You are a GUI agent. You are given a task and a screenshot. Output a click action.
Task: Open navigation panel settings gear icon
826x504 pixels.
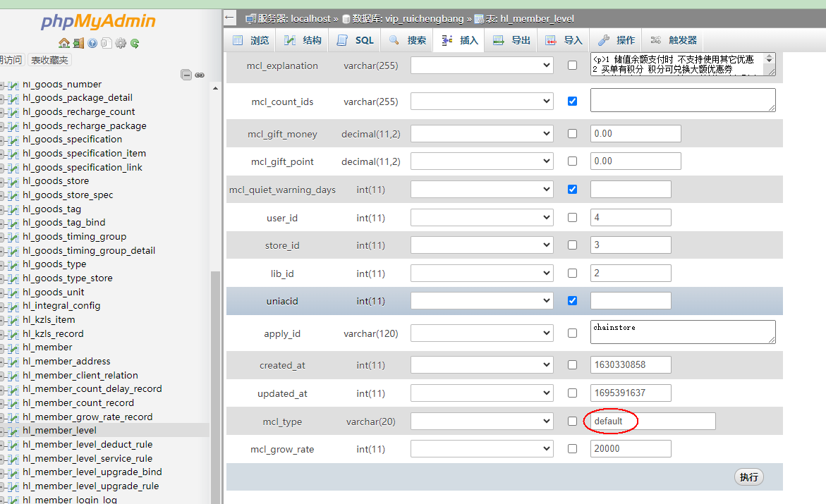point(121,43)
